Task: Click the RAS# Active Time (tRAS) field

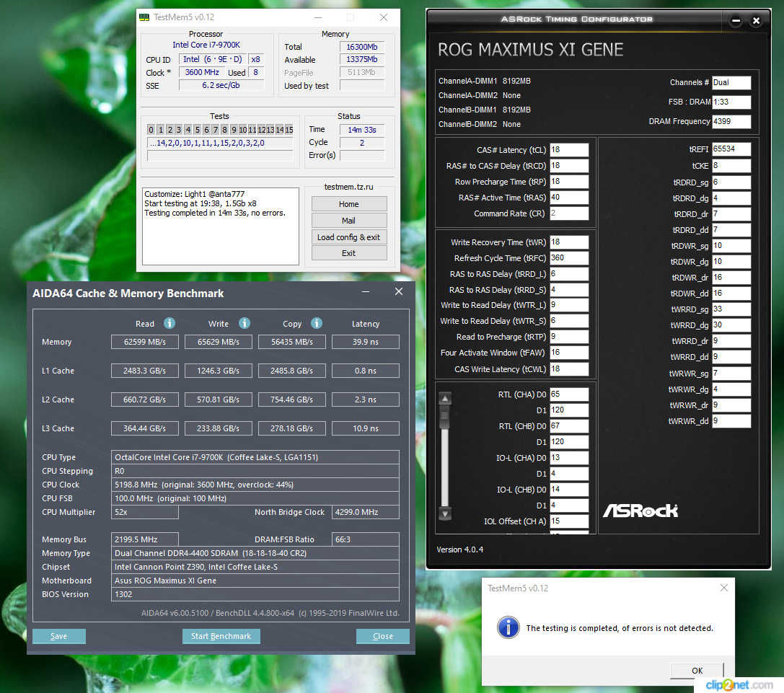Action: point(569,198)
